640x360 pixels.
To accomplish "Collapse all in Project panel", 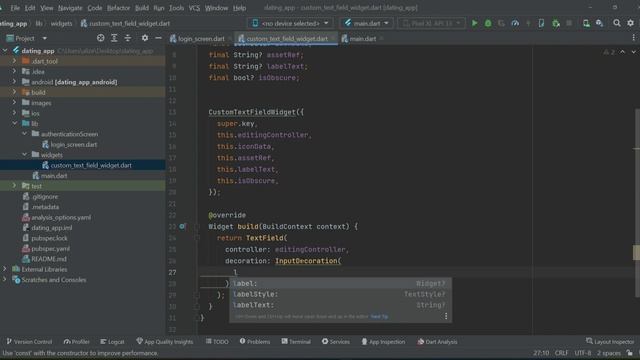I will (x=128, y=38).
